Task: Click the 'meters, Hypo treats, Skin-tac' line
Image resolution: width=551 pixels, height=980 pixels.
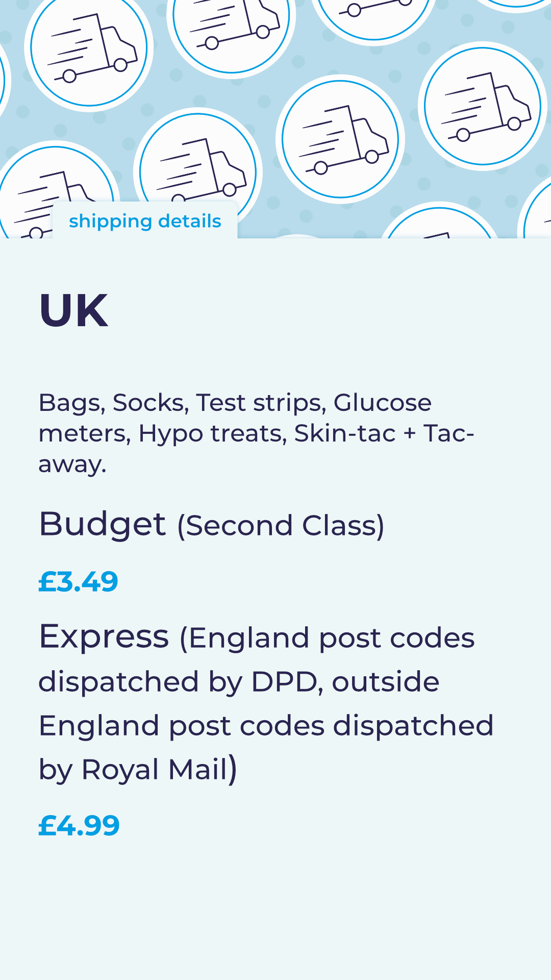Action: 257,433
